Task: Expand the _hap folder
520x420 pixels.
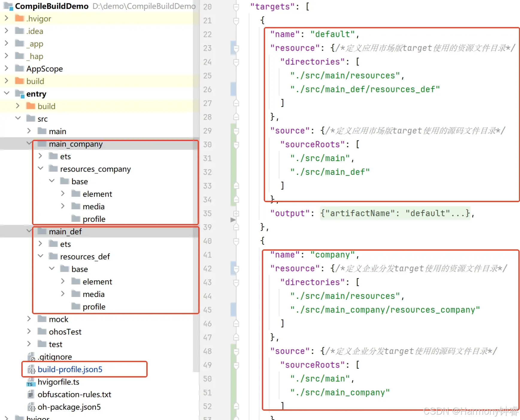Action: point(6,56)
